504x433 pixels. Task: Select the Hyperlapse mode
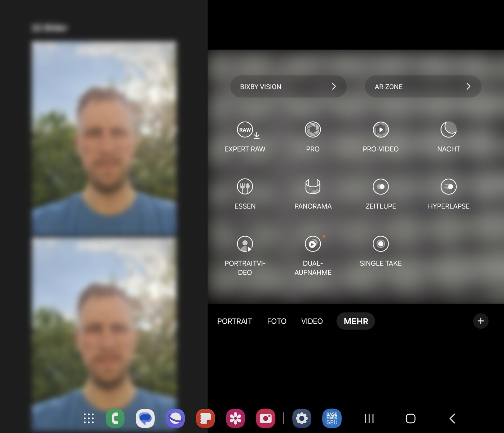point(448,194)
